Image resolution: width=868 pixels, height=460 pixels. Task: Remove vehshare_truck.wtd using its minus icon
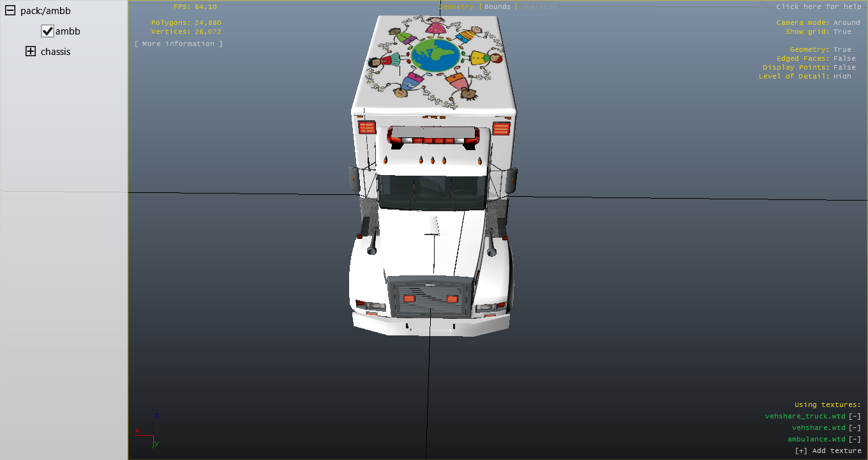tap(855, 416)
